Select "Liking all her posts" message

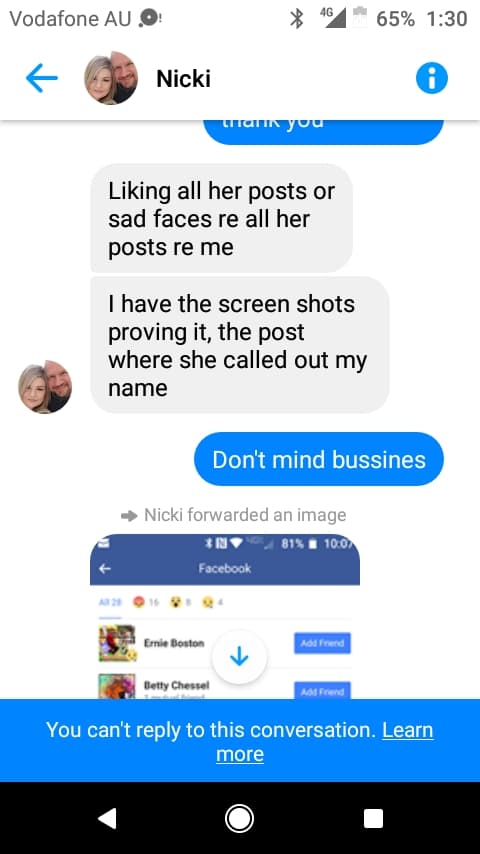(221, 218)
